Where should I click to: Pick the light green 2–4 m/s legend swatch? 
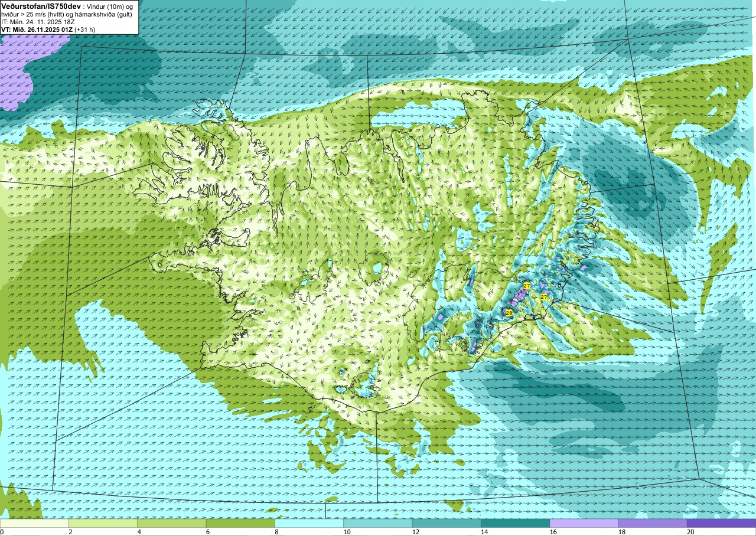pos(103,523)
